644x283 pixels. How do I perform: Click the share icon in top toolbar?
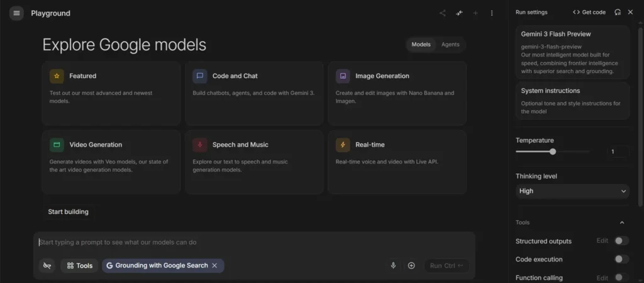pyautogui.click(x=442, y=13)
